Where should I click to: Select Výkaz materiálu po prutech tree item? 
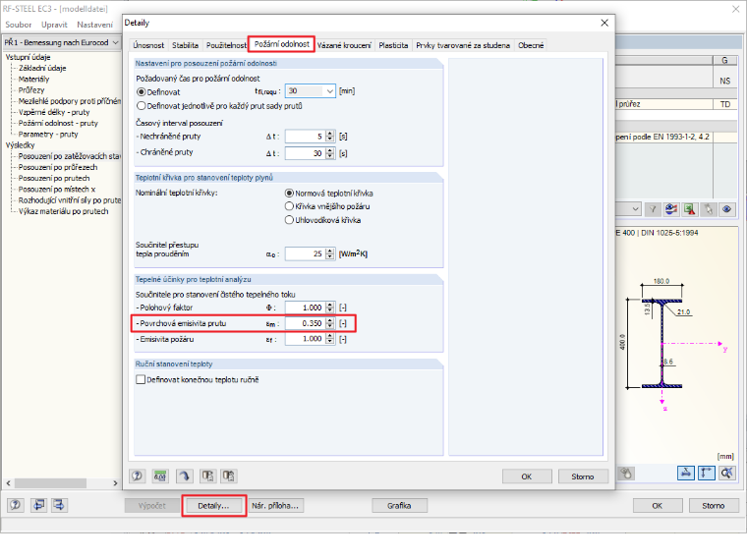point(63,211)
